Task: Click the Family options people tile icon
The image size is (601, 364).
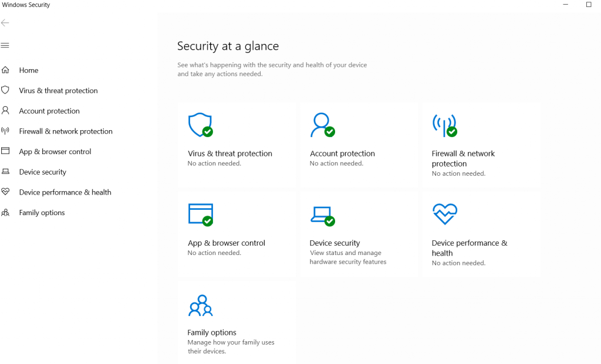Action: [200, 305]
